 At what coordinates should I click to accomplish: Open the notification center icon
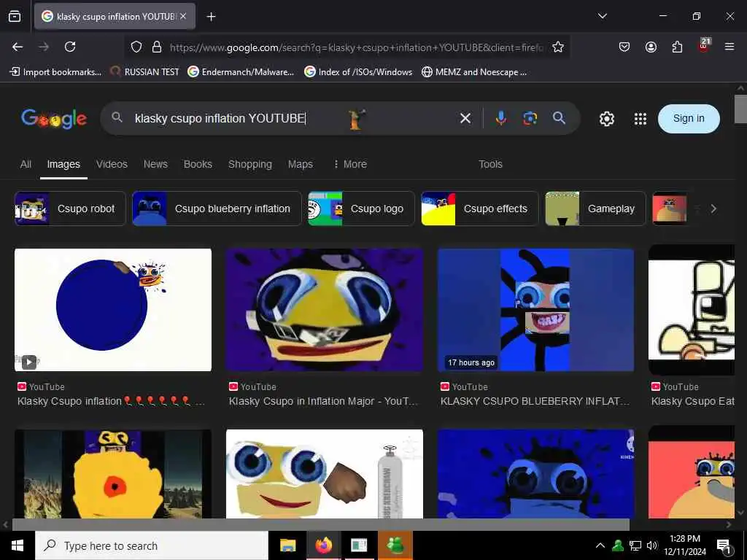[x=723, y=546]
